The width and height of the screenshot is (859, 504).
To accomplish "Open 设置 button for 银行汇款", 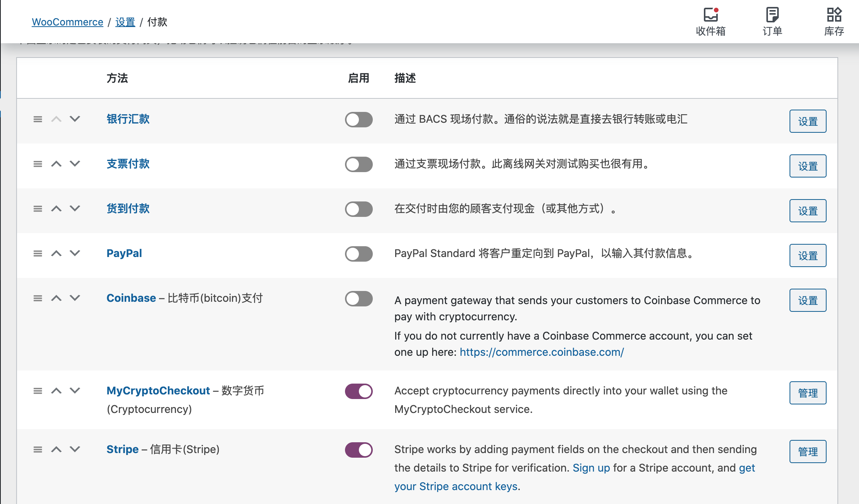I will [x=808, y=121].
